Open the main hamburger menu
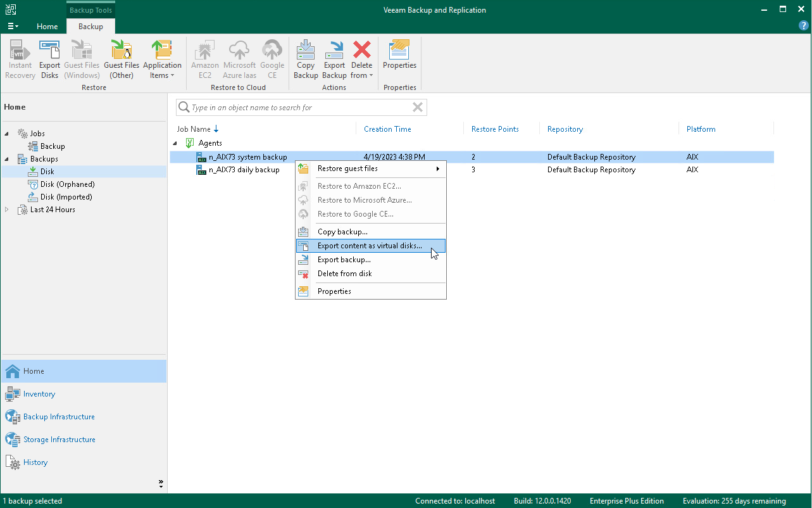Image resolution: width=812 pixels, height=508 pixels. (13, 27)
